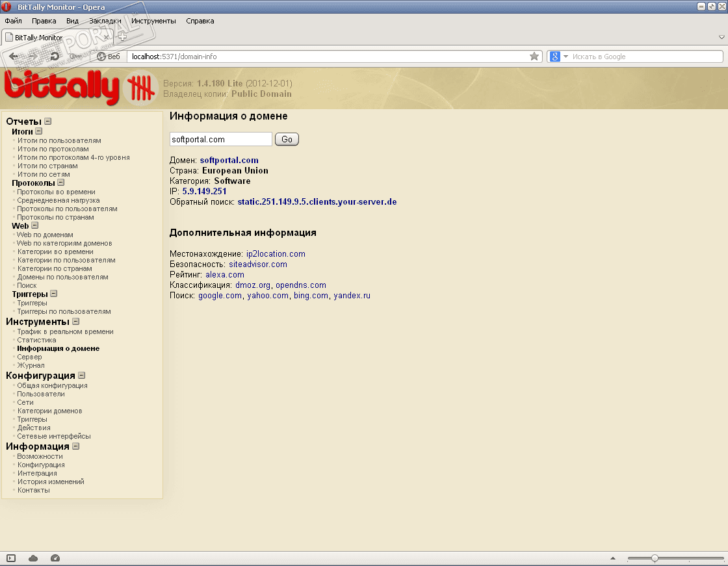Open Категории во времени report
728x566 pixels.
(x=55, y=251)
